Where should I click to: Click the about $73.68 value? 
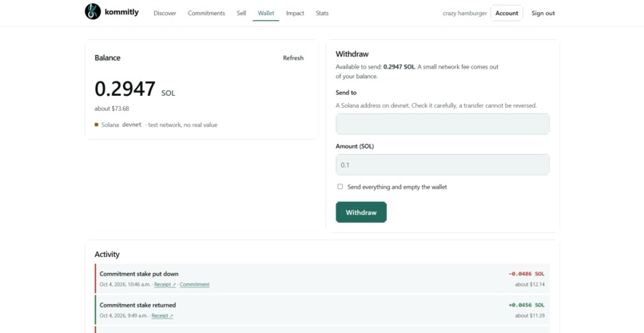coord(112,109)
